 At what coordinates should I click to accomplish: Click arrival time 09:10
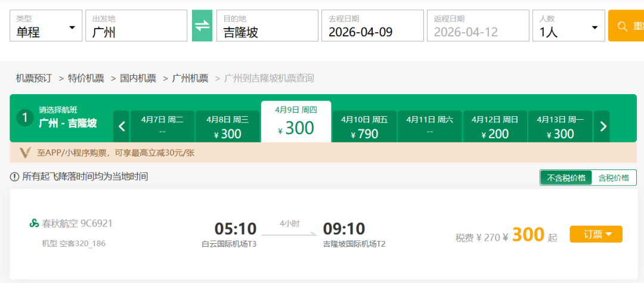pos(344,229)
